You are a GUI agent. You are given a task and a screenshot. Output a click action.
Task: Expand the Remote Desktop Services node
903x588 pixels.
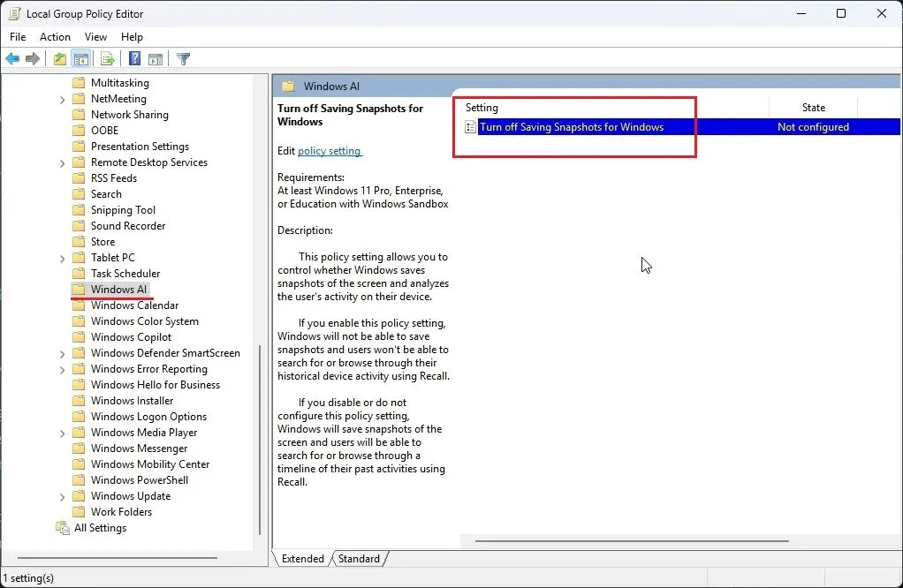pos(61,162)
